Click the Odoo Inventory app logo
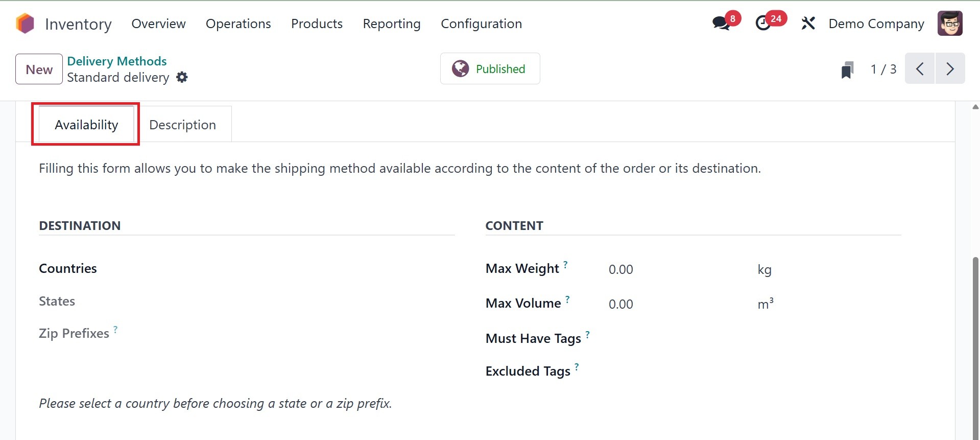 click(25, 24)
